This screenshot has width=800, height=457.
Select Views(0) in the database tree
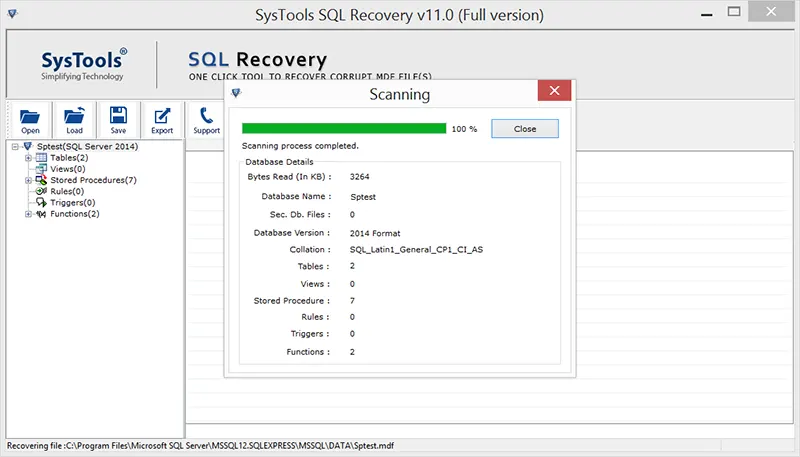tap(67, 169)
